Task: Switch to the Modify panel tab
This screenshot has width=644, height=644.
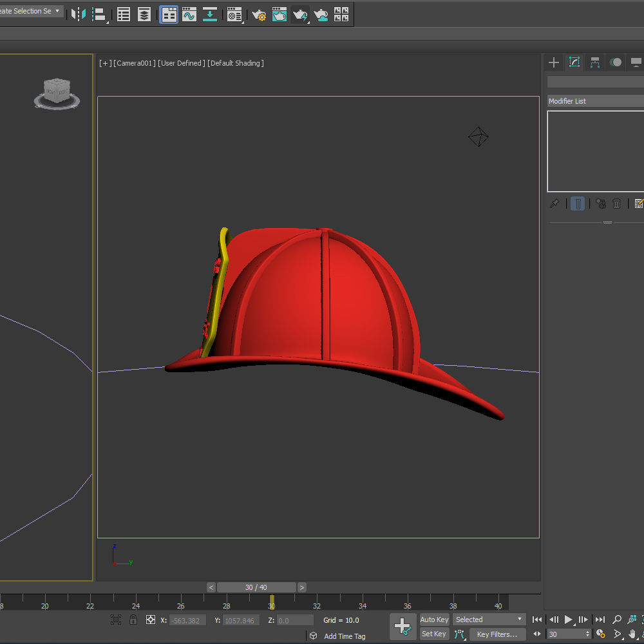Action: (574, 62)
